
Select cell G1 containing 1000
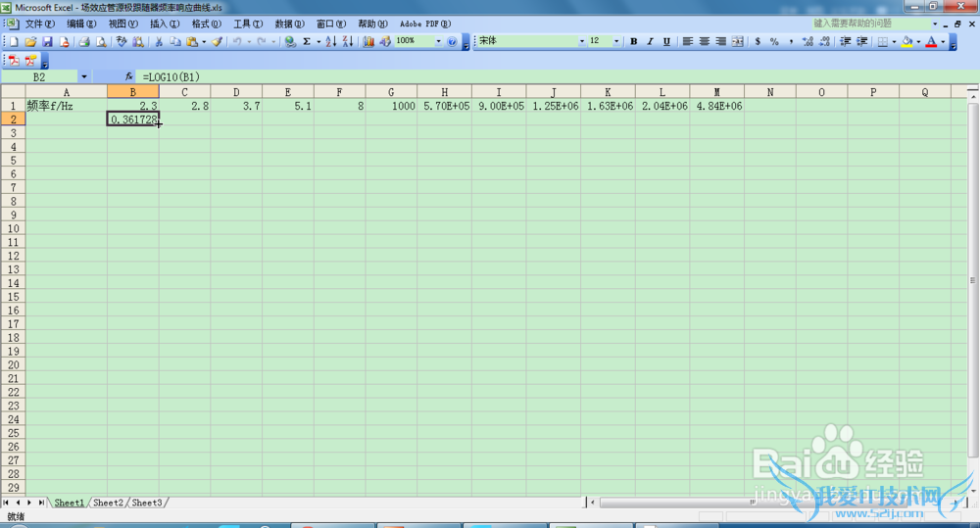click(x=391, y=106)
